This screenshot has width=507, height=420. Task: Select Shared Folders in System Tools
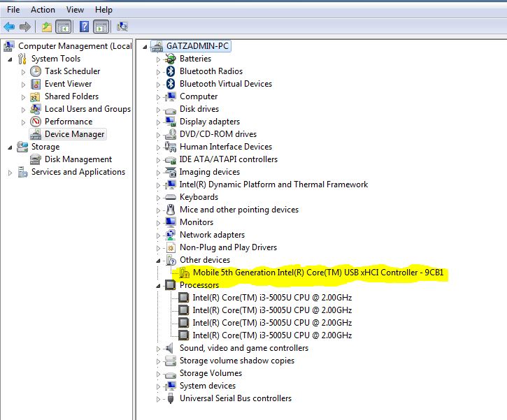pos(71,96)
